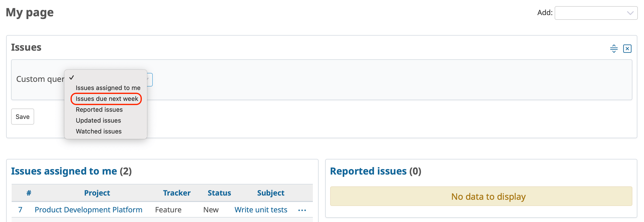This screenshot has width=644, height=222.
Task: Click the reorder arrows icon on the Issues block
Action: (x=614, y=49)
